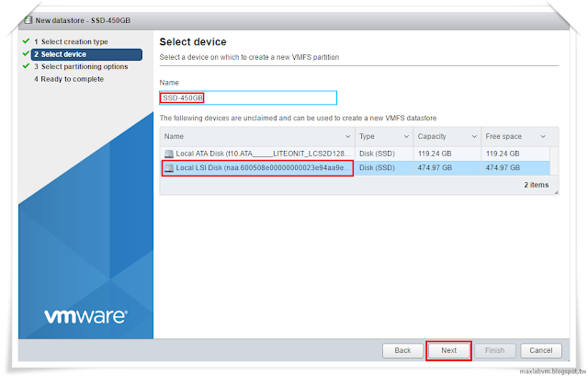
Task: Open the Type column dropdown arrow
Action: tap(406, 137)
